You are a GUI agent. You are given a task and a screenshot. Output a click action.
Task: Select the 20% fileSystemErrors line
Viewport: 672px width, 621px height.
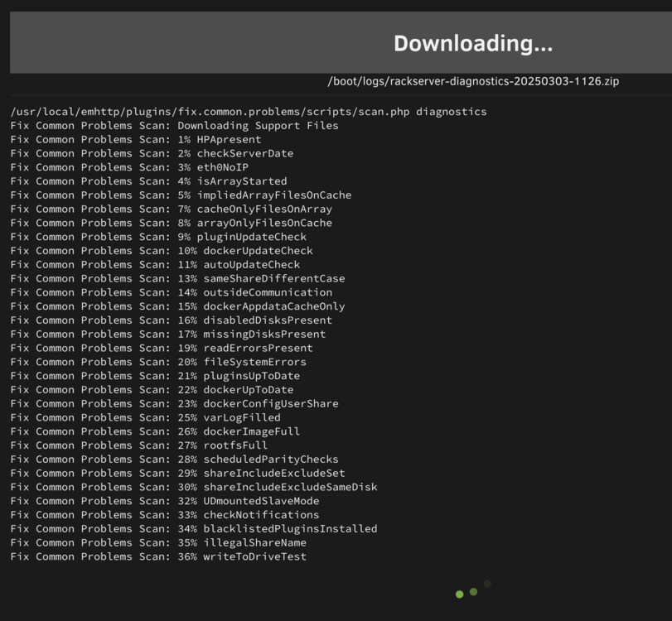158,362
